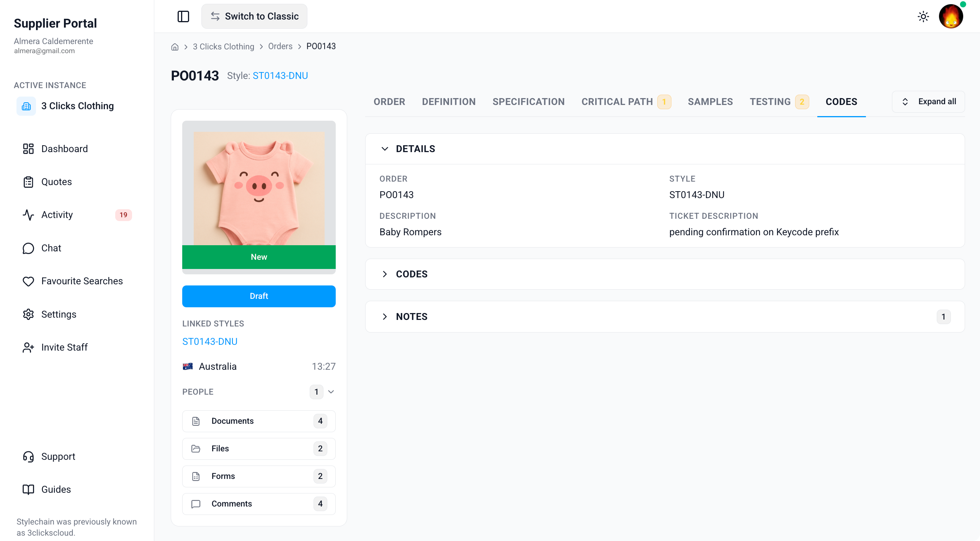Switch to the SAMPLES tab
Viewport: 980px width, 541px height.
click(x=710, y=102)
